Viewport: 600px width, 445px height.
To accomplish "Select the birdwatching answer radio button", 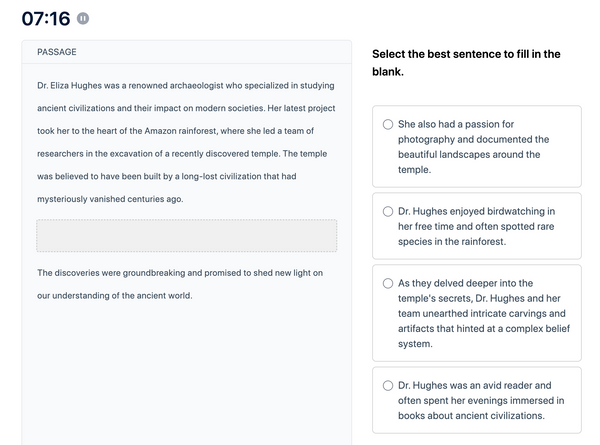I will 388,212.
